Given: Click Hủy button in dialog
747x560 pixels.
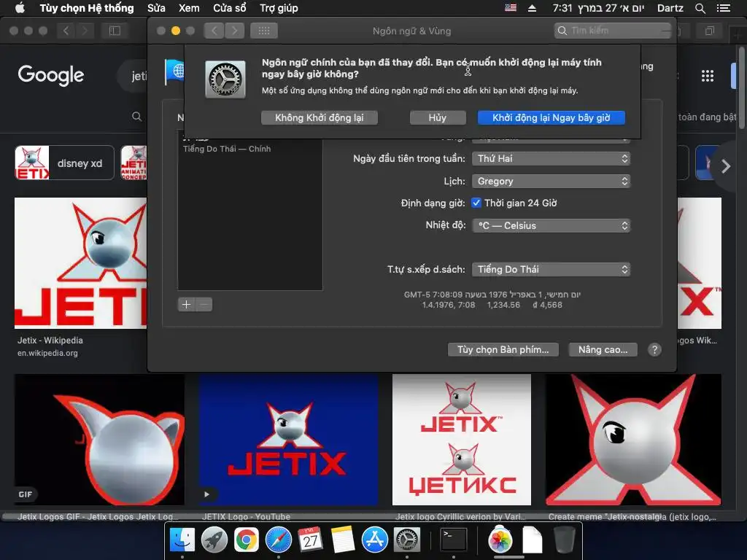Looking at the screenshot, I should pos(438,117).
